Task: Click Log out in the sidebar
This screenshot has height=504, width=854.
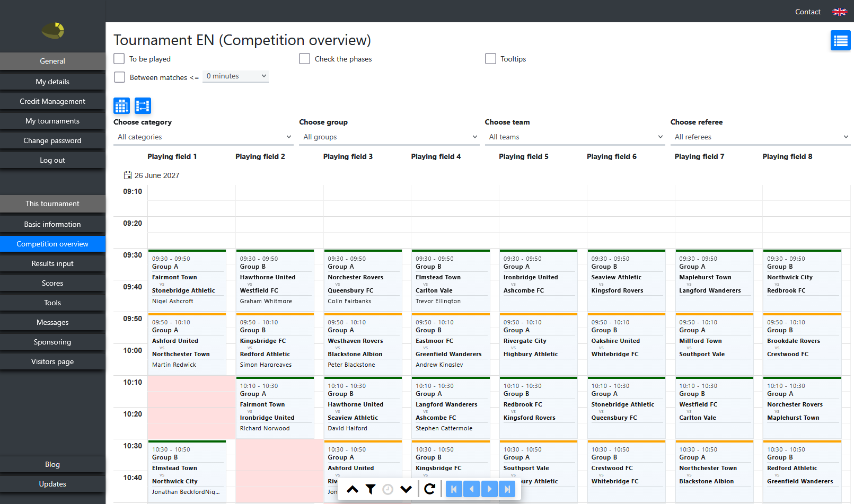Action: 52,160
